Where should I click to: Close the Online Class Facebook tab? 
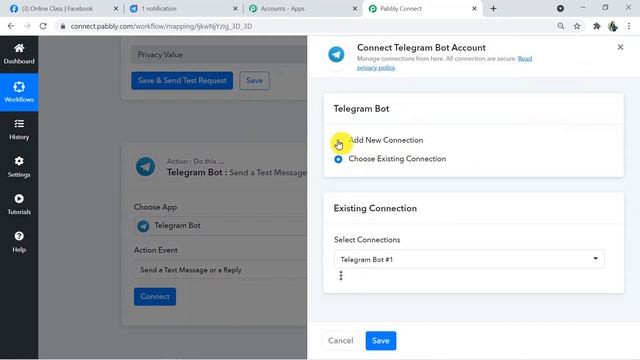click(x=116, y=8)
